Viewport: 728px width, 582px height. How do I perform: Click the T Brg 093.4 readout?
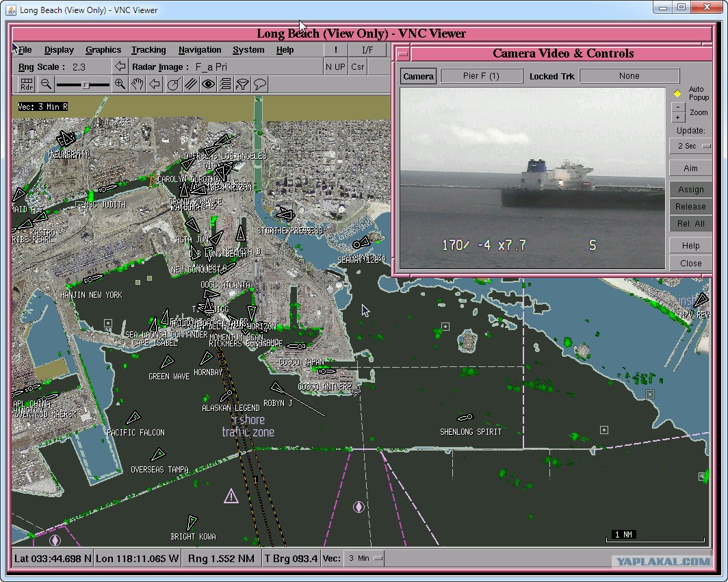291,558
